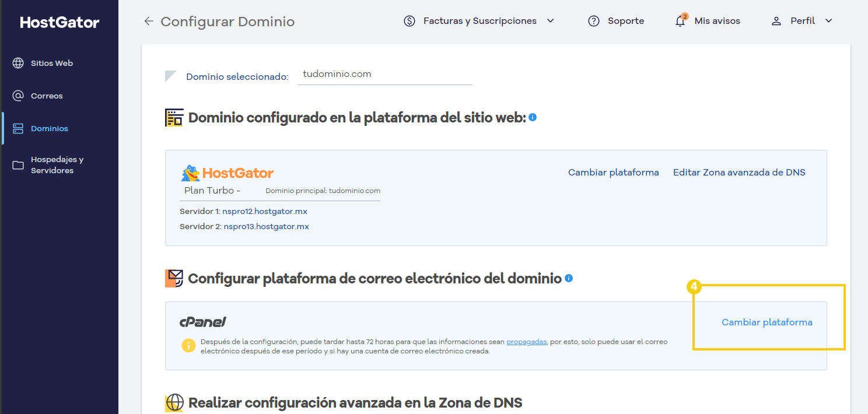Click the Correos at-sign icon
The image size is (868, 414).
(x=18, y=96)
